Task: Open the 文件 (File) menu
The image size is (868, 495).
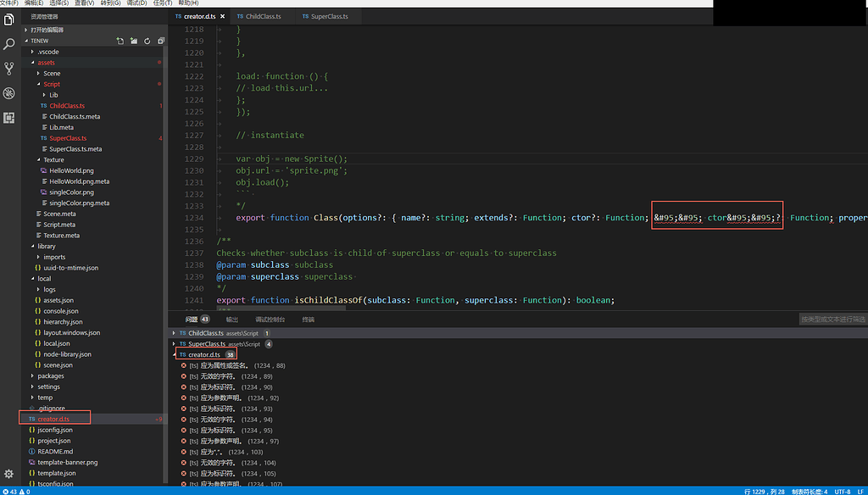Action: pyautogui.click(x=8, y=3)
